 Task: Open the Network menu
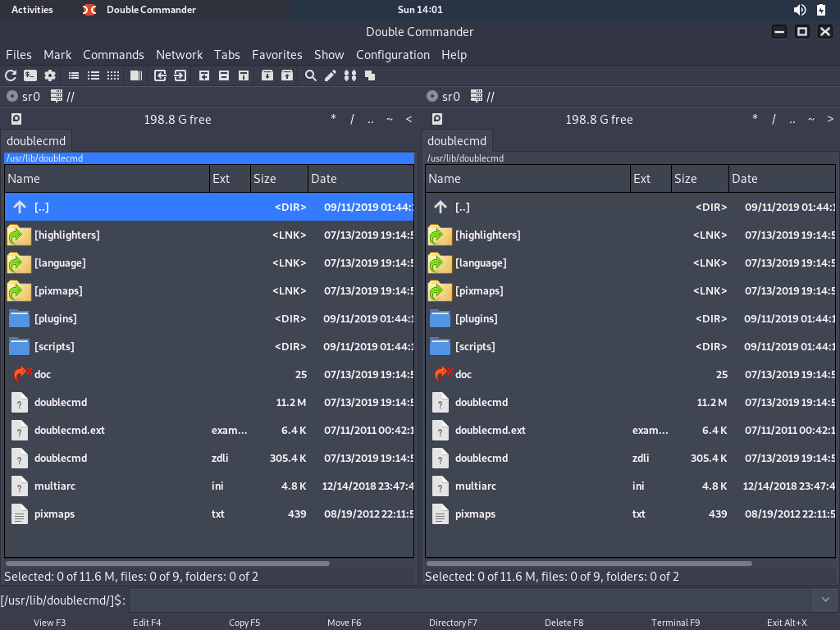click(180, 55)
